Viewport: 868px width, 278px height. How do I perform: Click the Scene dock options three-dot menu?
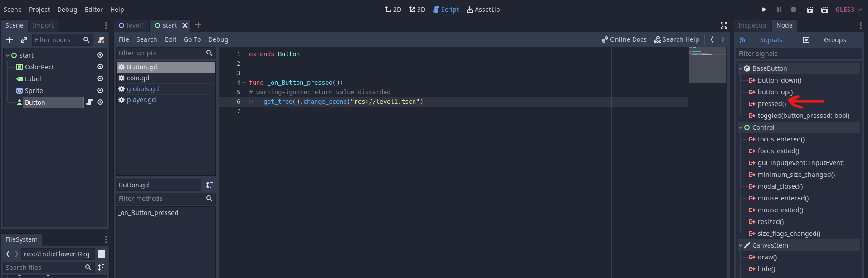106,25
